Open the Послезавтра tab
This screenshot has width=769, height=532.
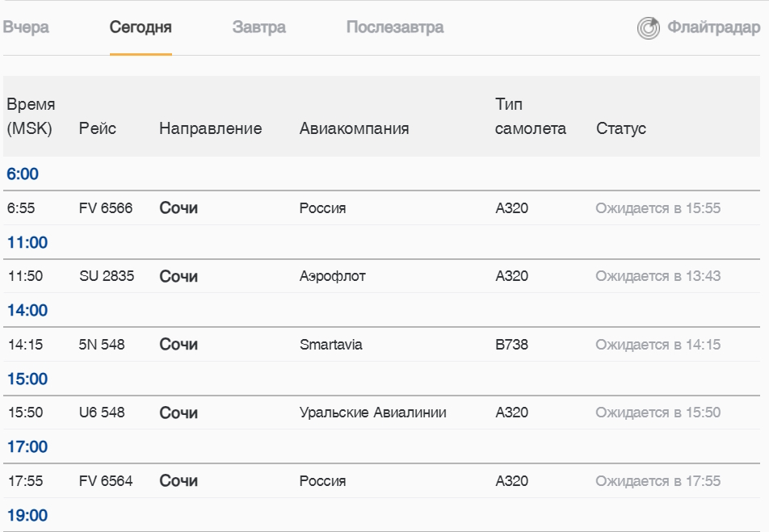click(394, 27)
